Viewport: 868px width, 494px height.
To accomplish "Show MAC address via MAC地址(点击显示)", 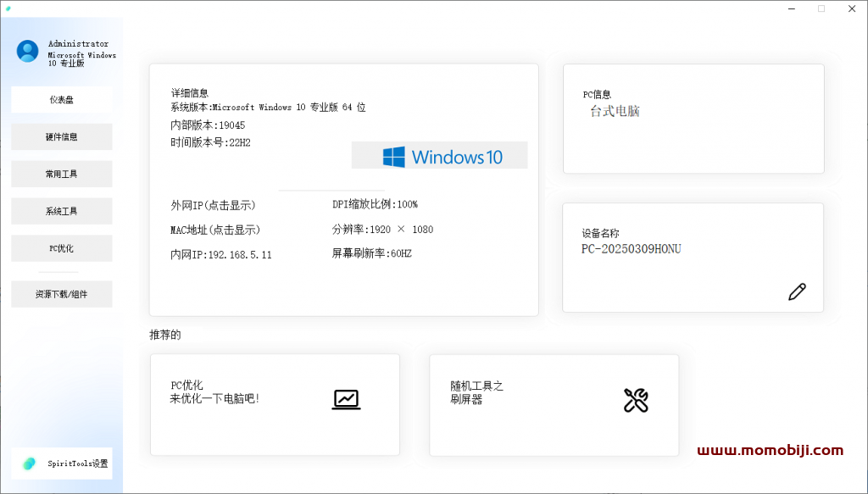I will 215,230.
